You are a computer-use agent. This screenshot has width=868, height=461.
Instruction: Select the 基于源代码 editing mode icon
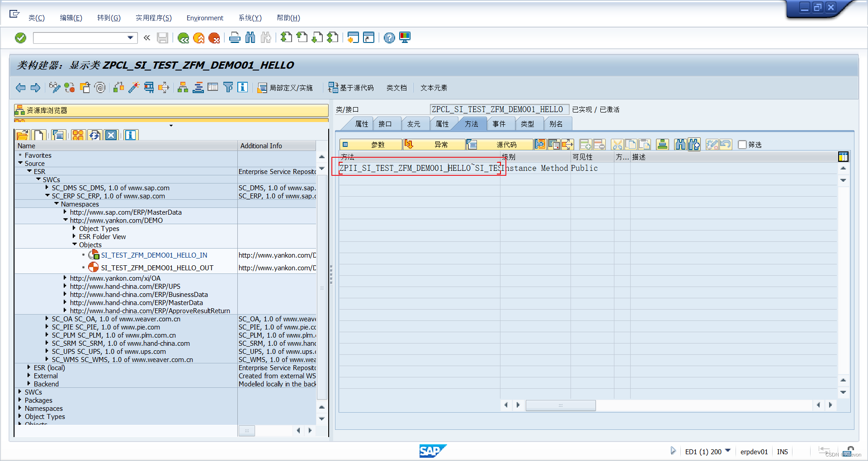[x=333, y=87]
